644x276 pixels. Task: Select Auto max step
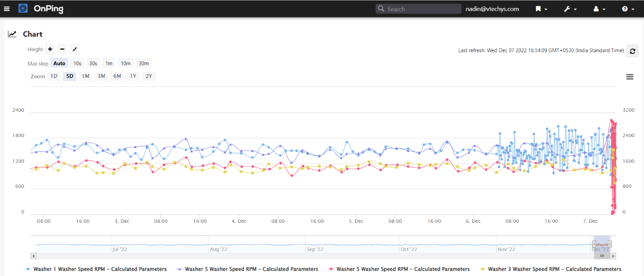click(x=59, y=63)
